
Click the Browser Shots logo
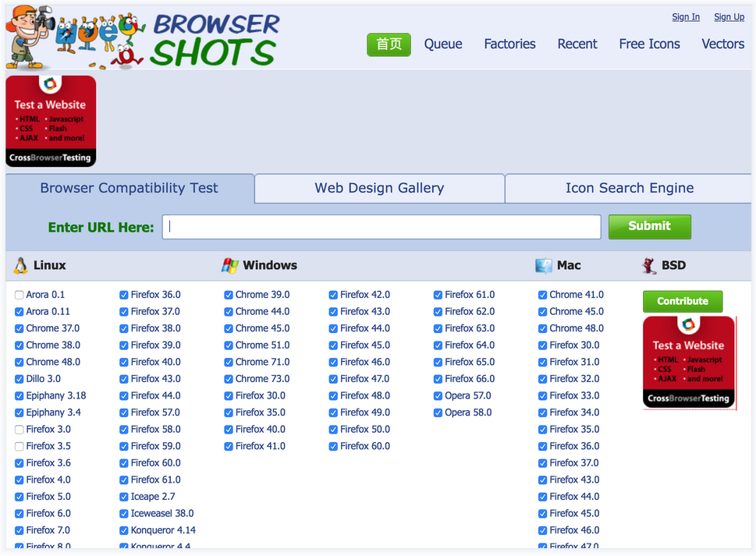143,37
